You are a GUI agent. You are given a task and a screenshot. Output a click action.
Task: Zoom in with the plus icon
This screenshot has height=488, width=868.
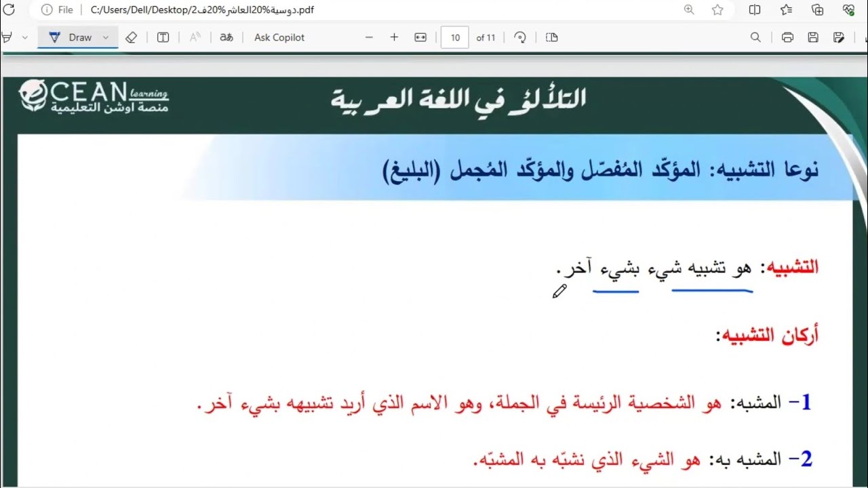(x=394, y=37)
